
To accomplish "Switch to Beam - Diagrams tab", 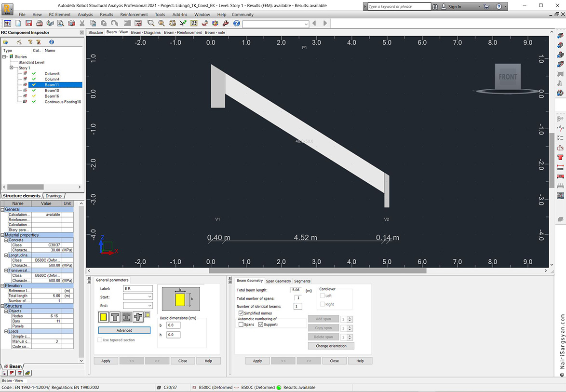I will (146, 32).
